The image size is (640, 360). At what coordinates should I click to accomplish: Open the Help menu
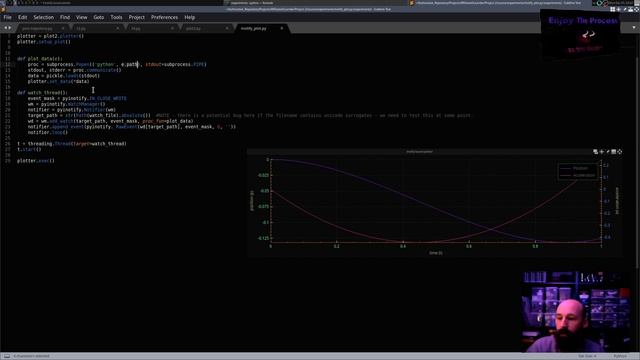(190, 18)
